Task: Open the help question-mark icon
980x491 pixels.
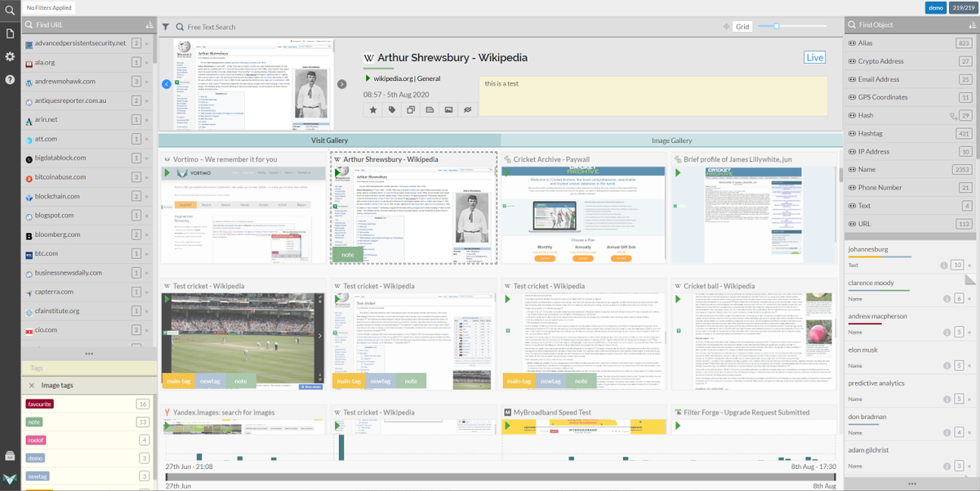Action: [x=10, y=79]
